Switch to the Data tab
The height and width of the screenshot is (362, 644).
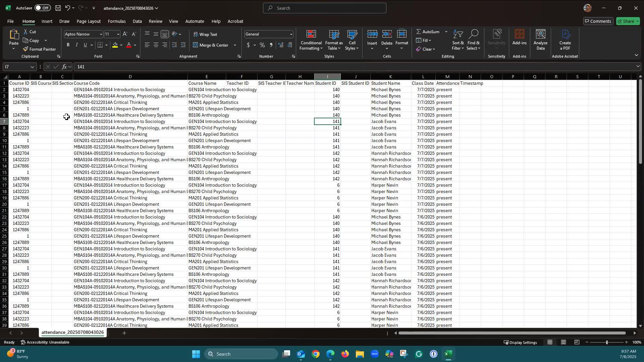click(137, 21)
